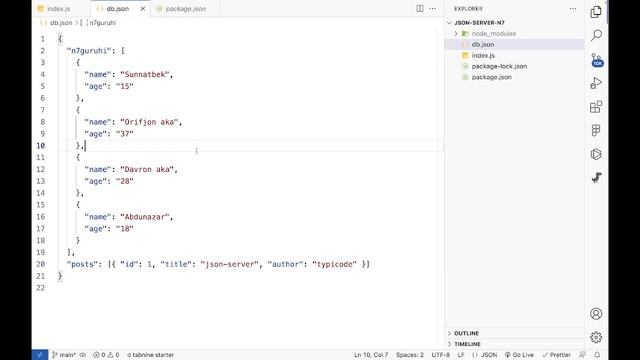The image size is (640, 360).
Task: Open the Extensions view icon
Action: 596,107
